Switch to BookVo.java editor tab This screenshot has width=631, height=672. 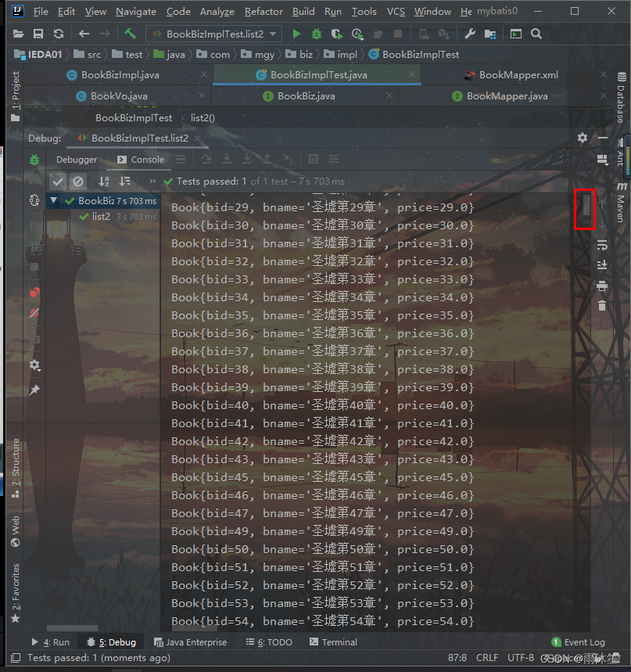click(x=119, y=96)
